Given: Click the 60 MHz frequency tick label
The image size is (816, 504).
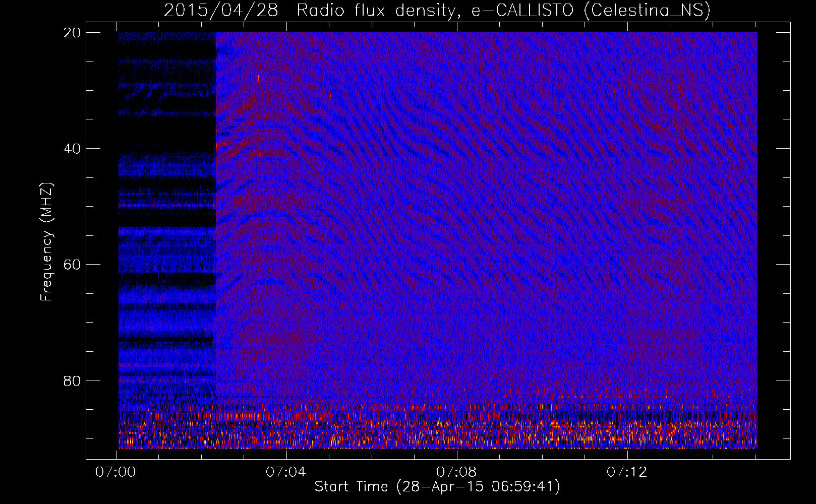Looking at the screenshot, I should click(x=72, y=265).
